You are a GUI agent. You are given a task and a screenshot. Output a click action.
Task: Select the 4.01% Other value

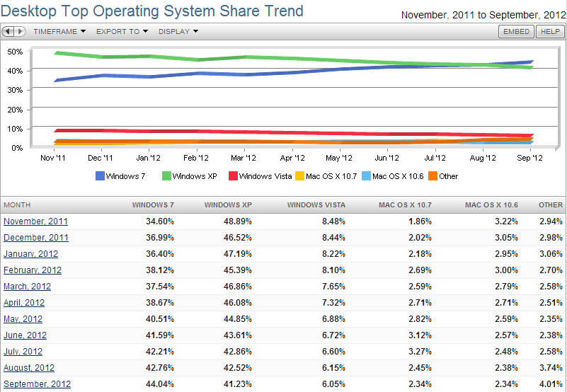point(551,384)
